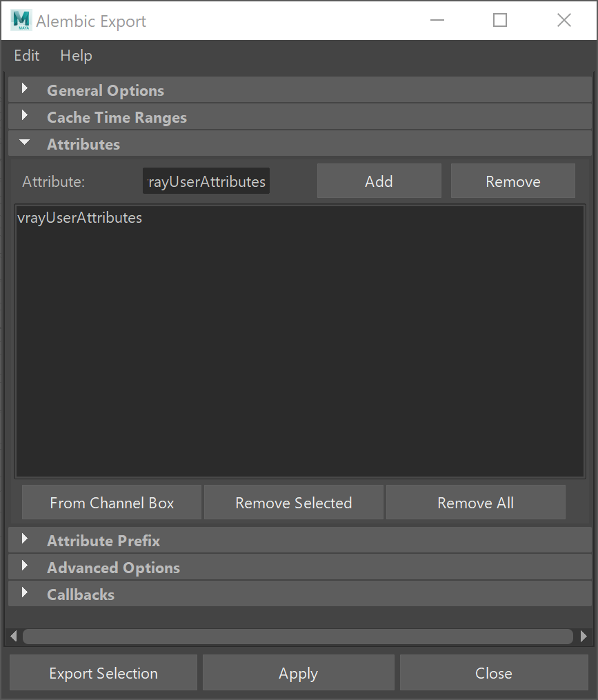Click the Close button at bottom
The width and height of the screenshot is (598, 700).
point(494,673)
